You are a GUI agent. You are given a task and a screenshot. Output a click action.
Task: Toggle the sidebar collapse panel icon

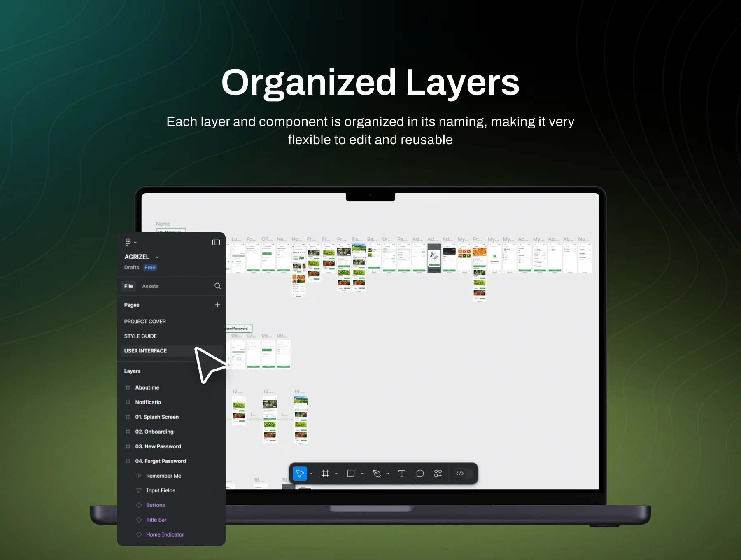[x=216, y=242]
